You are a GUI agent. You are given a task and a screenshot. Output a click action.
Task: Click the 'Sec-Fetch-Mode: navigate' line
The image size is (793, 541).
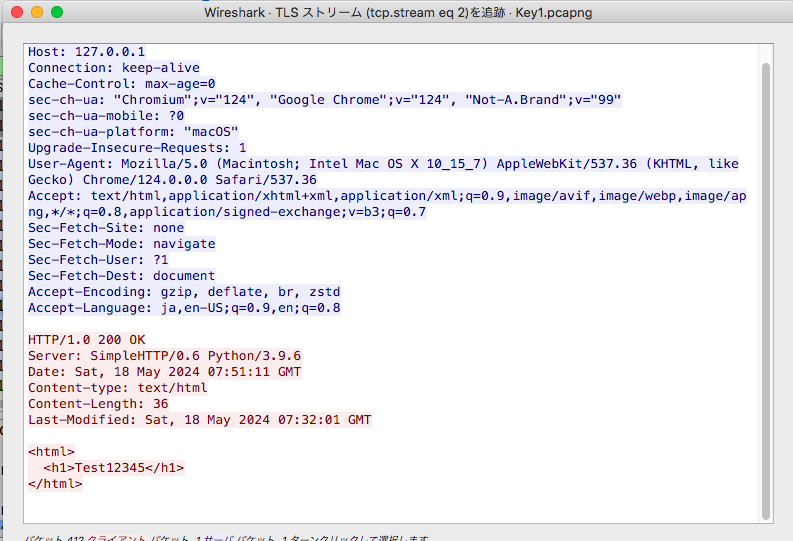click(122, 244)
